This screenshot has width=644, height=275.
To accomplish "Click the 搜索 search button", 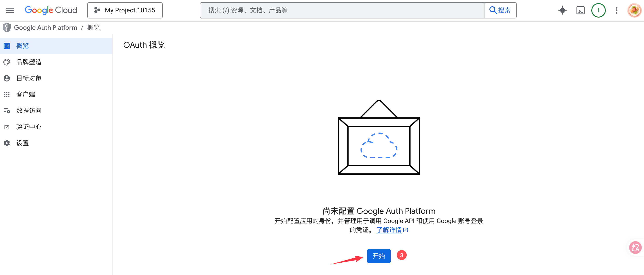I will tap(500, 10).
